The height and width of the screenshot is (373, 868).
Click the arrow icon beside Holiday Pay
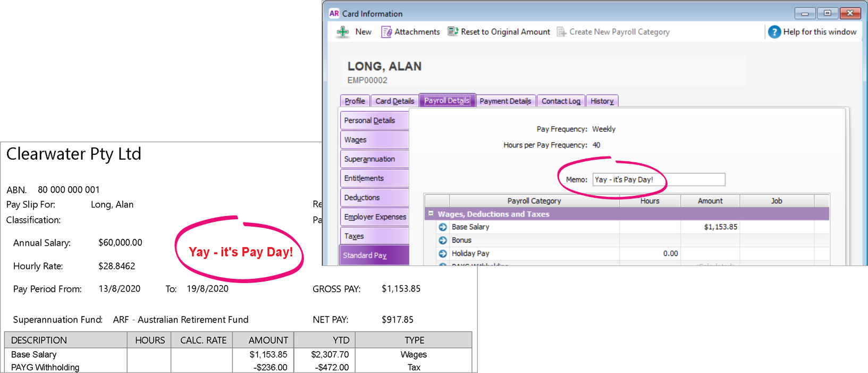443,254
